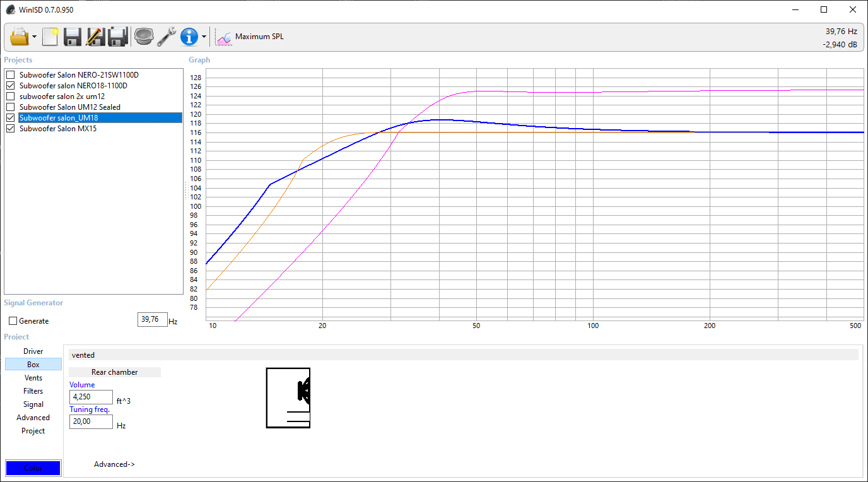The image size is (868, 482).
Task: Click the Save As floppy-with-pencil icon
Action: (95, 37)
